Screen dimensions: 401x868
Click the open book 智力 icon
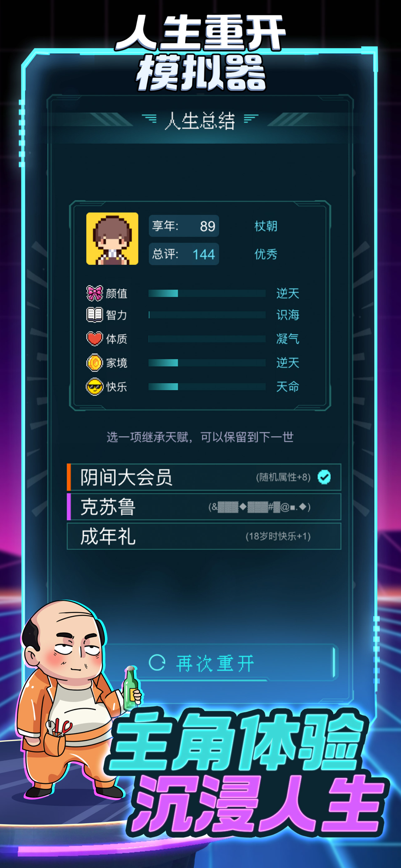point(95,315)
